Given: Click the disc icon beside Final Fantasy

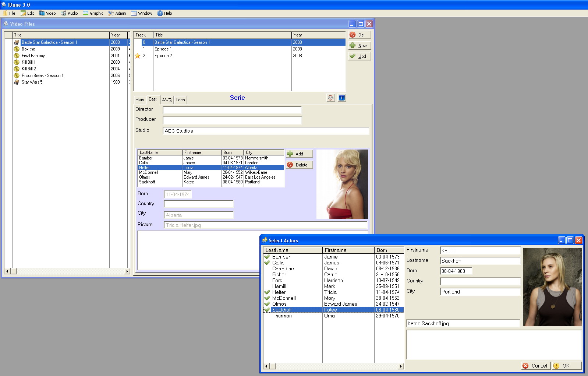Looking at the screenshot, I should pos(17,56).
